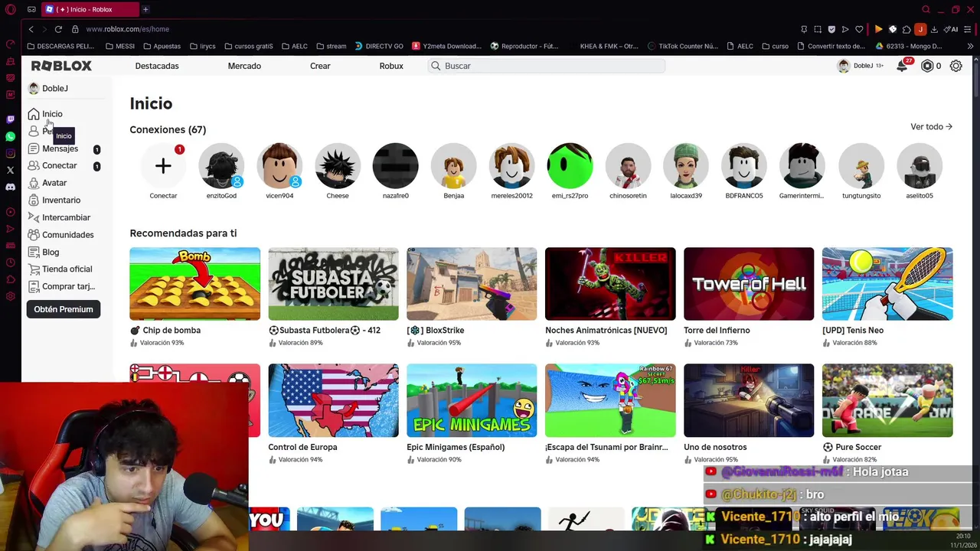Open Destacadas in the Roblox top menu

coord(157,66)
